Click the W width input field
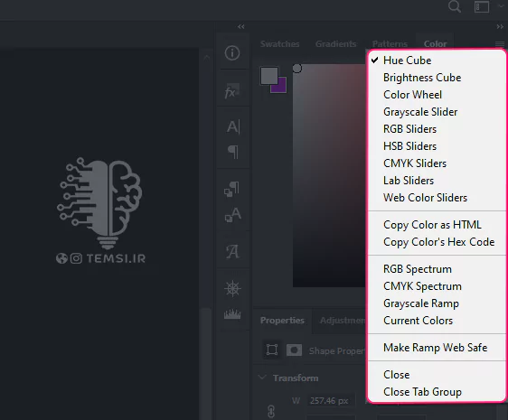 331,400
